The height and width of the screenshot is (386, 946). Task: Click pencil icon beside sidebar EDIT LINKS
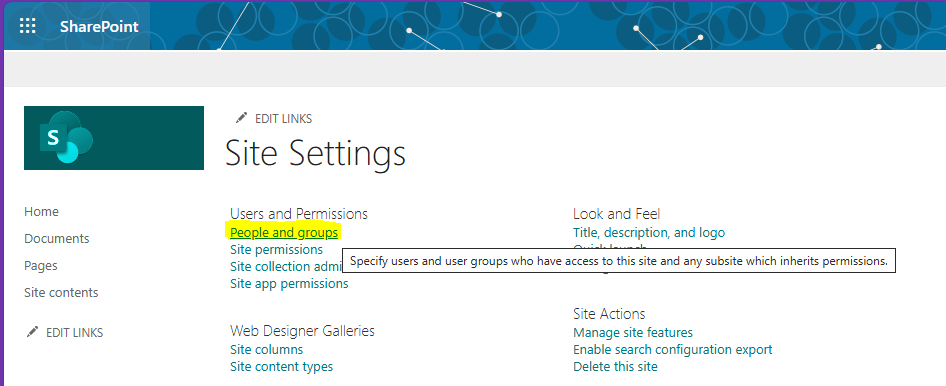click(x=33, y=332)
